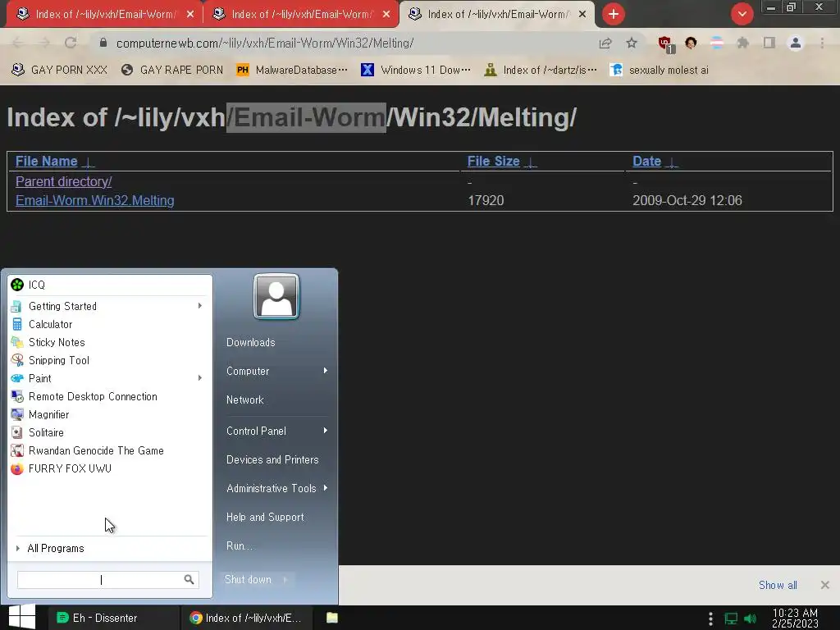Open Remote Desktop Connection
This screenshot has height=630, width=840.
pos(110,396)
